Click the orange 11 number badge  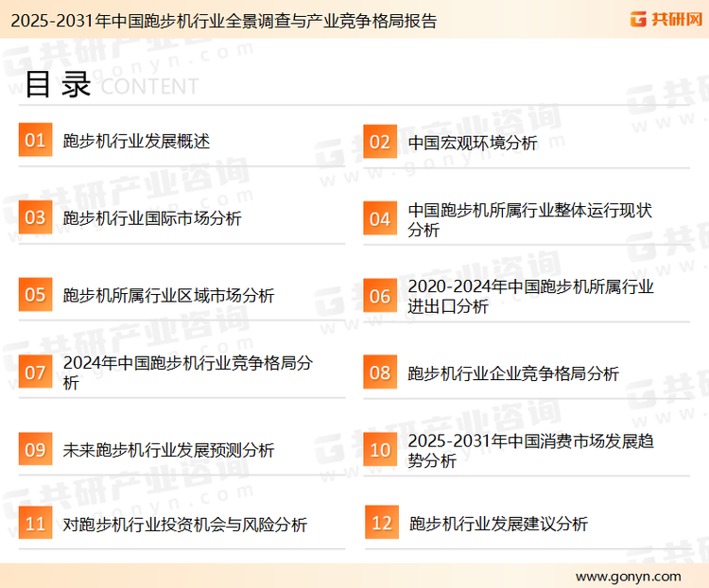coord(35,523)
